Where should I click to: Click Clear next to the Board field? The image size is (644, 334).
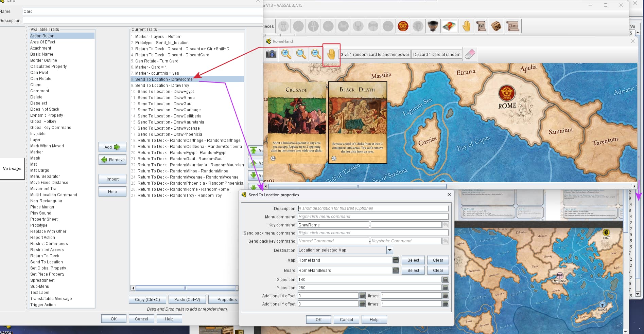438,271
